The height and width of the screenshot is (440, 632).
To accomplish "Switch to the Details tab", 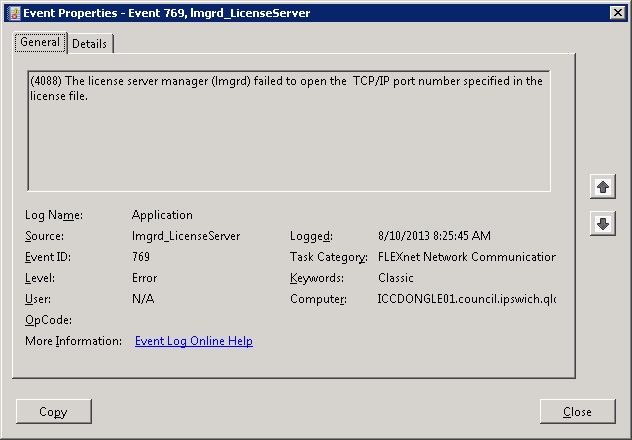I will pyautogui.click(x=89, y=44).
